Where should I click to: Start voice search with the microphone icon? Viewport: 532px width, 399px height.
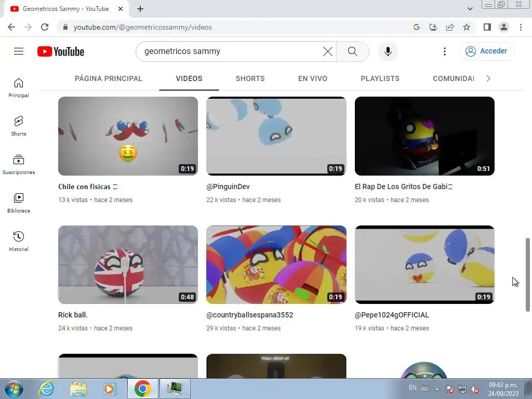[388, 51]
